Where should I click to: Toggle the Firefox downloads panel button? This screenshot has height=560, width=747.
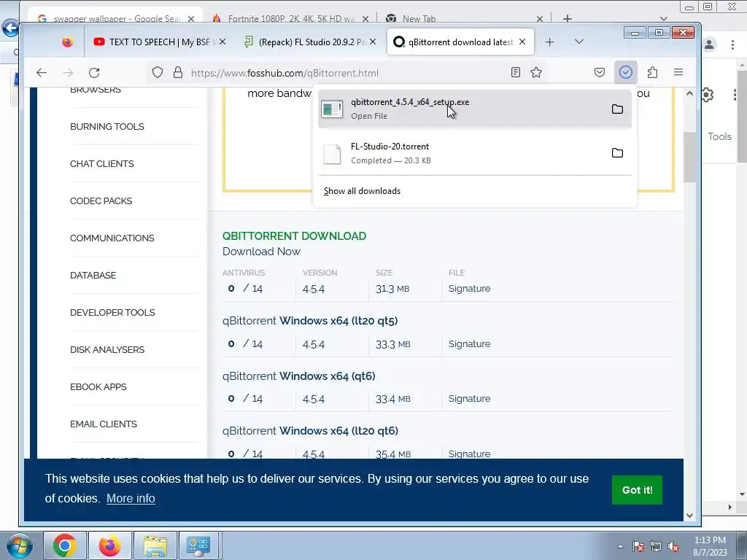click(x=625, y=72)
